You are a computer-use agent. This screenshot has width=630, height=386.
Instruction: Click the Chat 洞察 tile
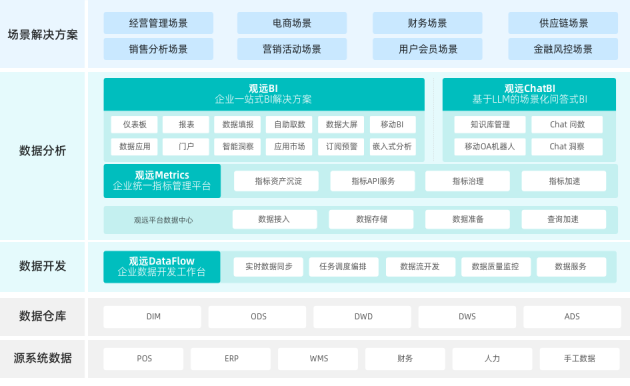(567, 147)
